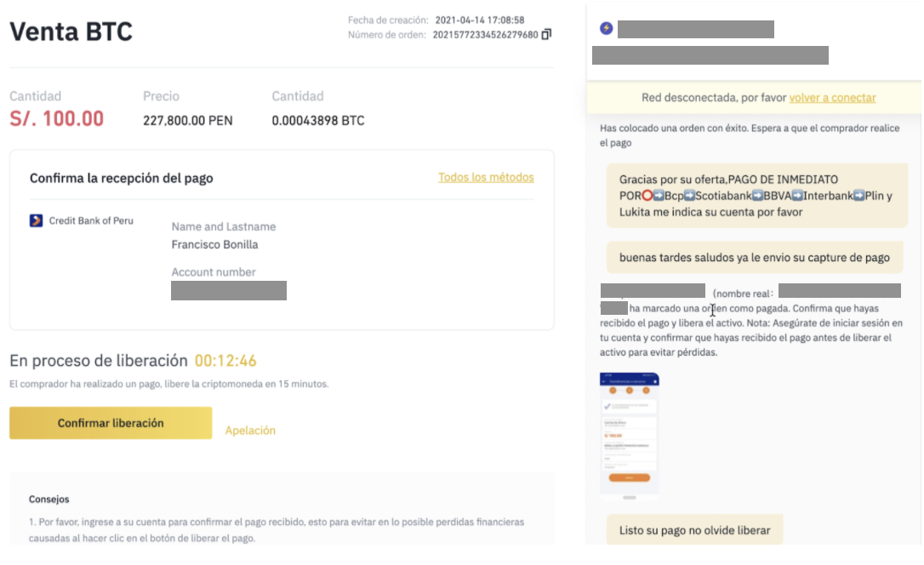Open the Todos los métodos link
The image size is (924, 565).
486,177
